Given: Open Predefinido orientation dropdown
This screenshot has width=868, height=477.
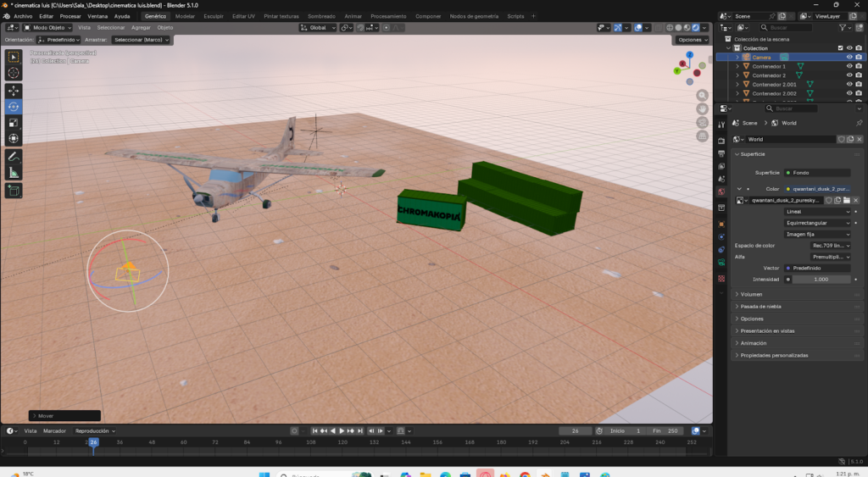Looking at the screenshot, I should tap(58, 40).
